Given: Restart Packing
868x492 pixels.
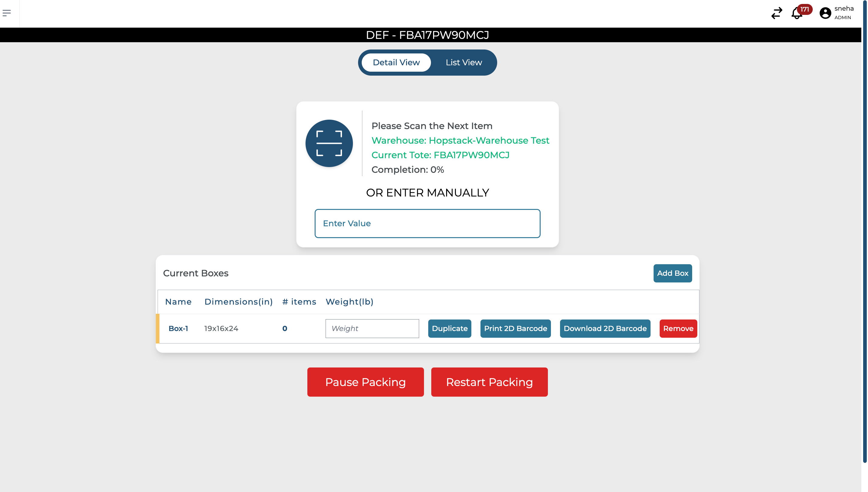Looking at the screenshot, I should 489,382.
